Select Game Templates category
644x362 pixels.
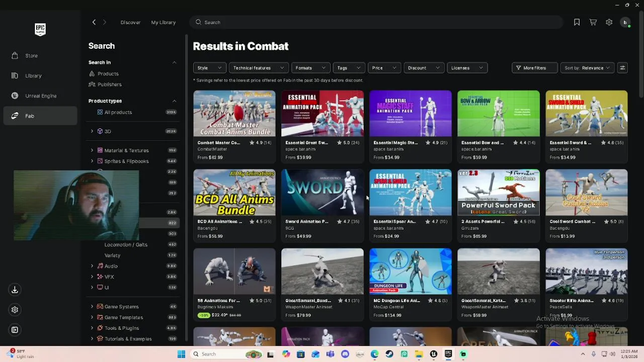click(x=123, y=318)
